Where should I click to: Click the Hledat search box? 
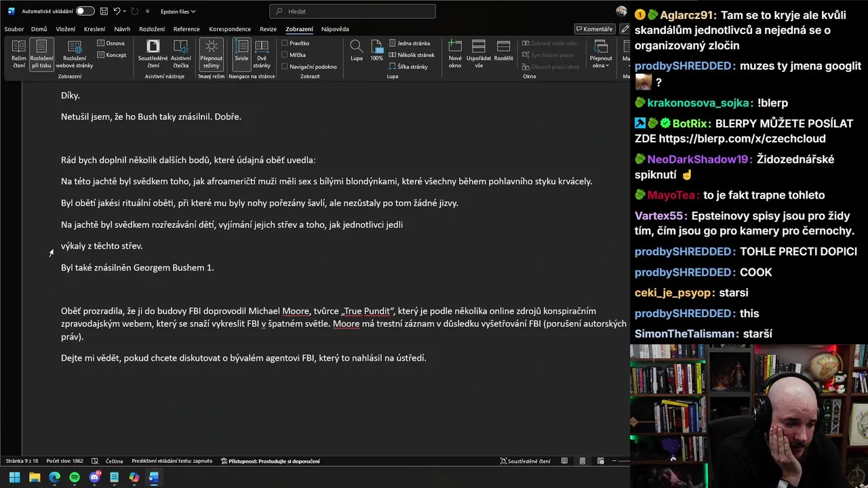(x=353, y=12)
